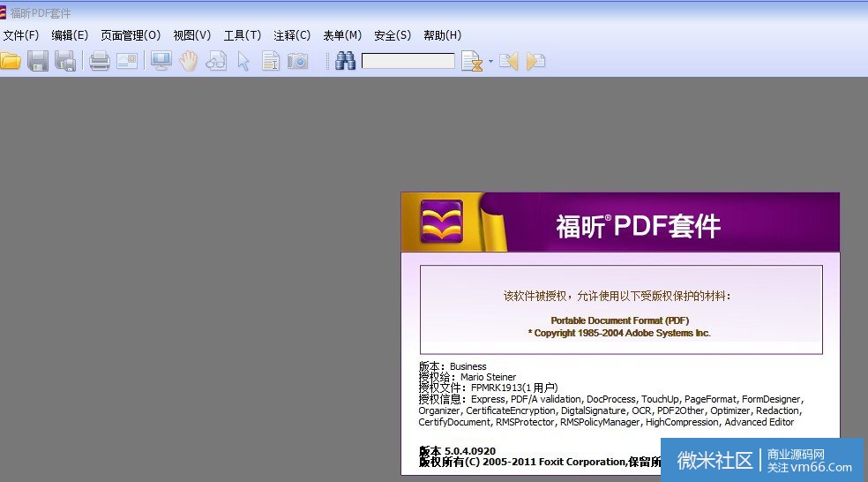Click the Print icon

pos(100,61)
